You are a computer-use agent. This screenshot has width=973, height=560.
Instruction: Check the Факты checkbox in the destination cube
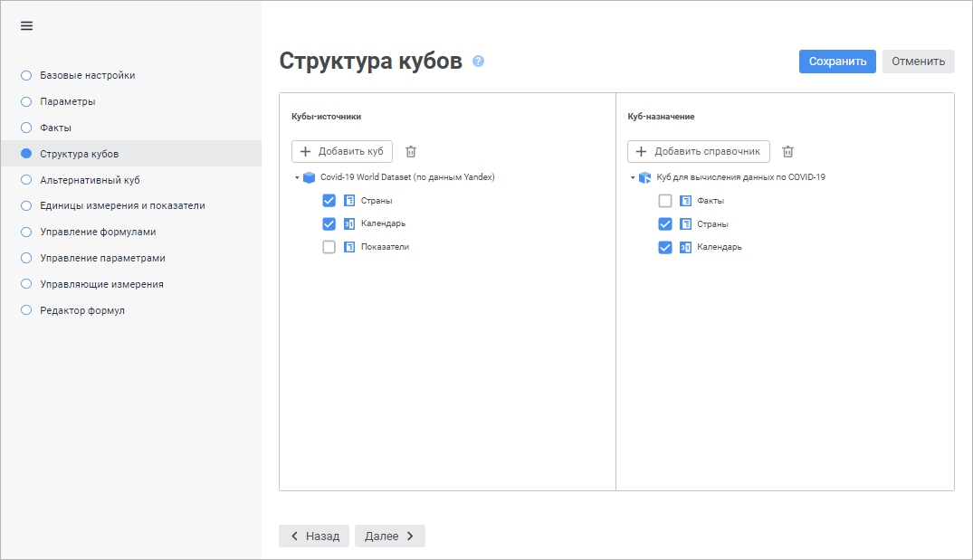tap(665, 201)
